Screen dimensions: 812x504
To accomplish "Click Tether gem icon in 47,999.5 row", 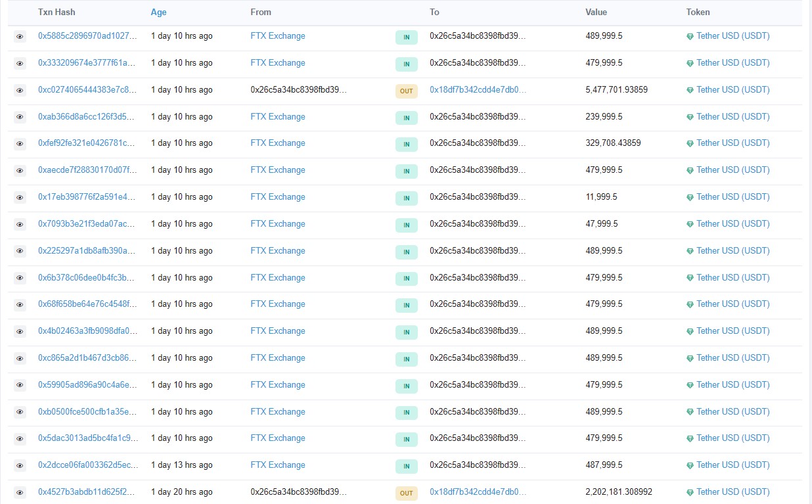I will pos(690,225).
